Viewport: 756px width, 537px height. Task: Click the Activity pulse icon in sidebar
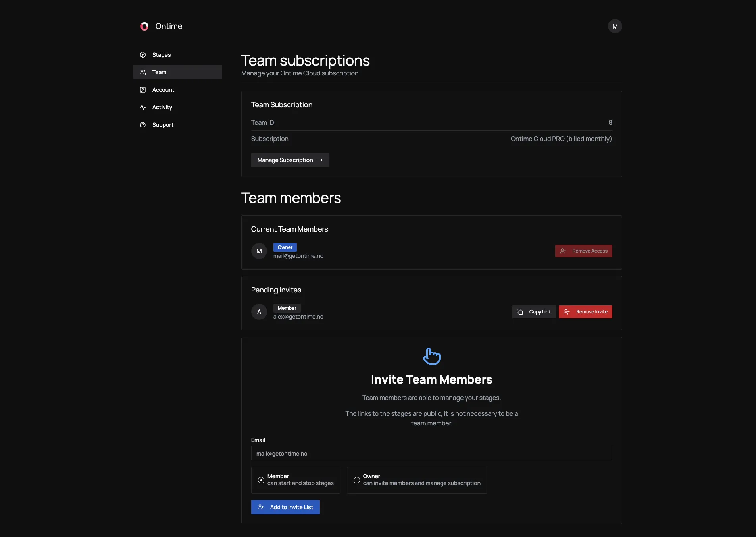pos(143,107)
